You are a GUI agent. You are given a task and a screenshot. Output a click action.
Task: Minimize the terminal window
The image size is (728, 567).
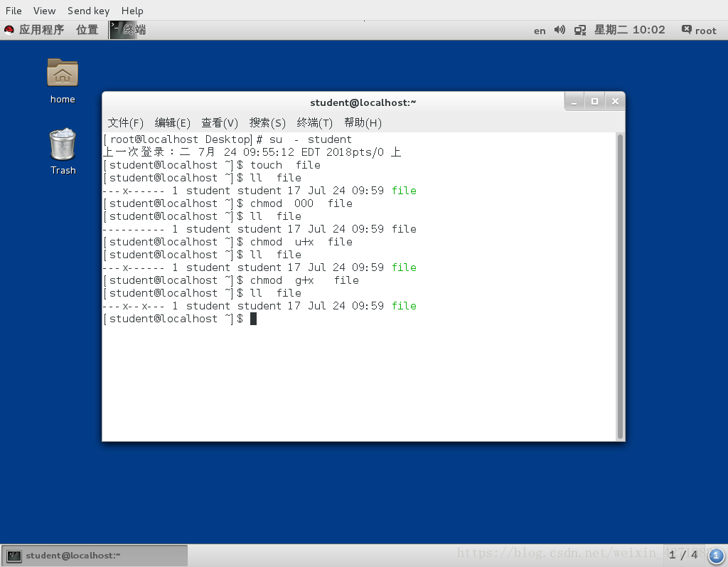click(x=574, y=102)
